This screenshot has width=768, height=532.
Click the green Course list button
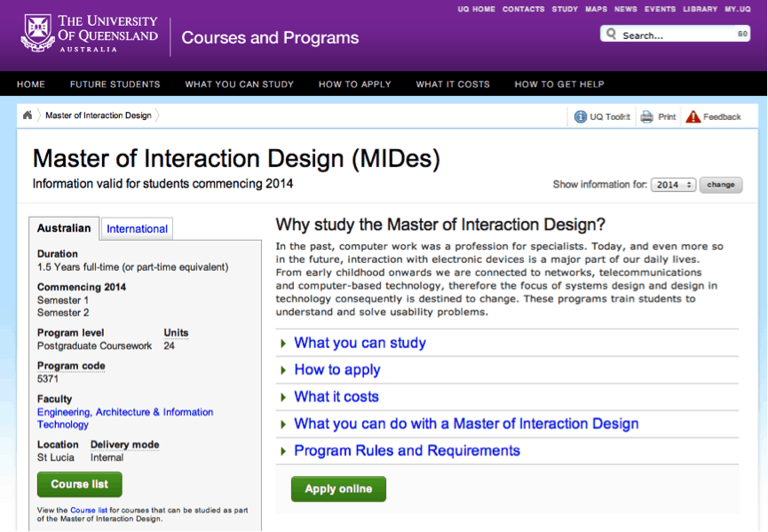80,484
